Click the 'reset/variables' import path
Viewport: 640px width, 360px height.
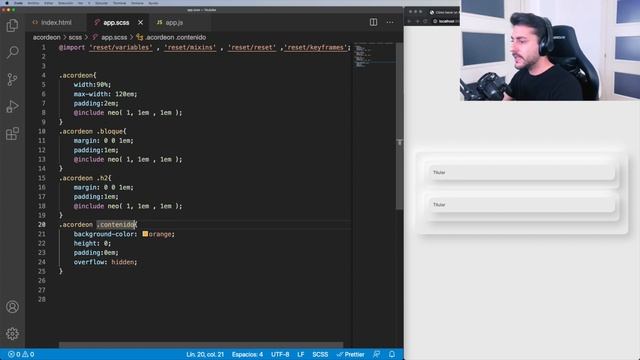pyautogui.click(x=121, y=47)
